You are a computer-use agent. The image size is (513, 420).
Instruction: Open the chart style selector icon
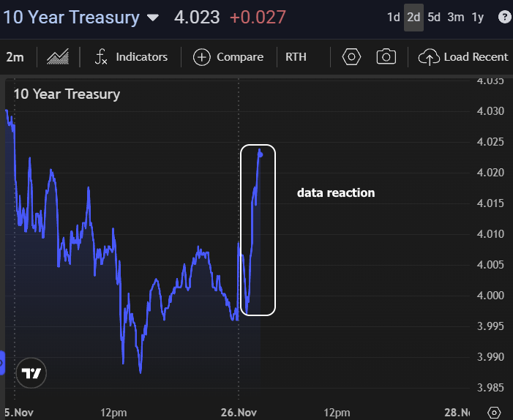(58, 57)
